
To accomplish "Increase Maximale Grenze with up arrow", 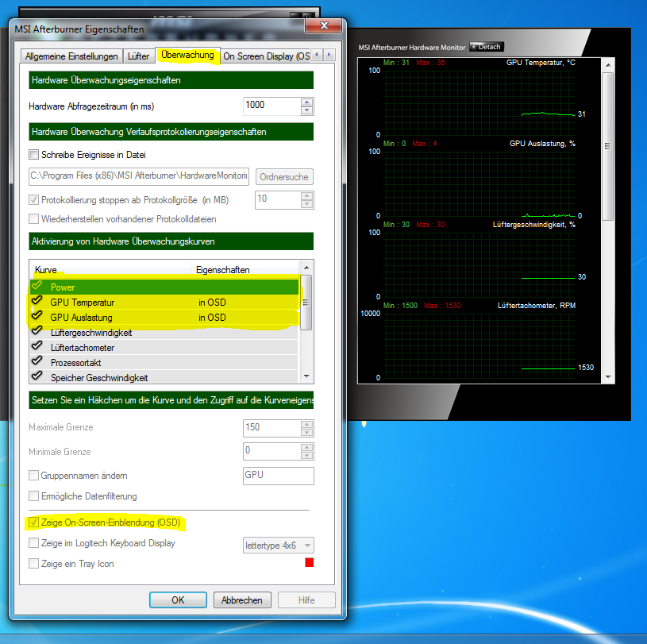I will (x=306, y=424).
